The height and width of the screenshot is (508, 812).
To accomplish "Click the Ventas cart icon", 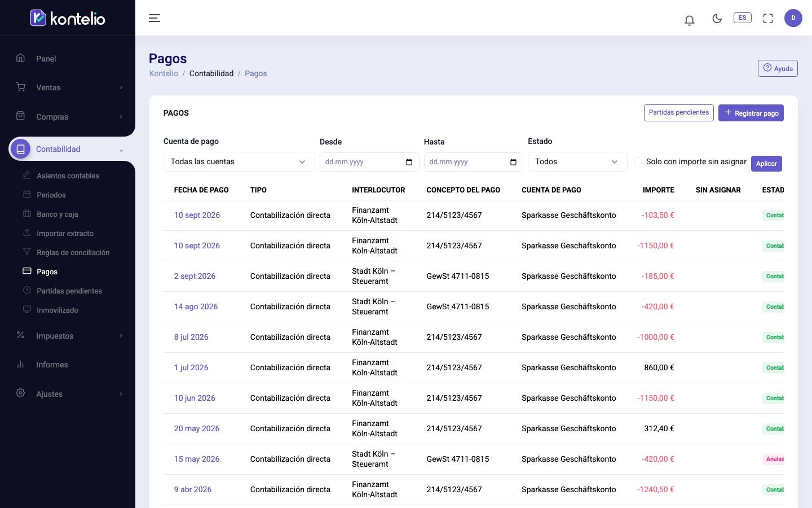I will pos(20,87).
